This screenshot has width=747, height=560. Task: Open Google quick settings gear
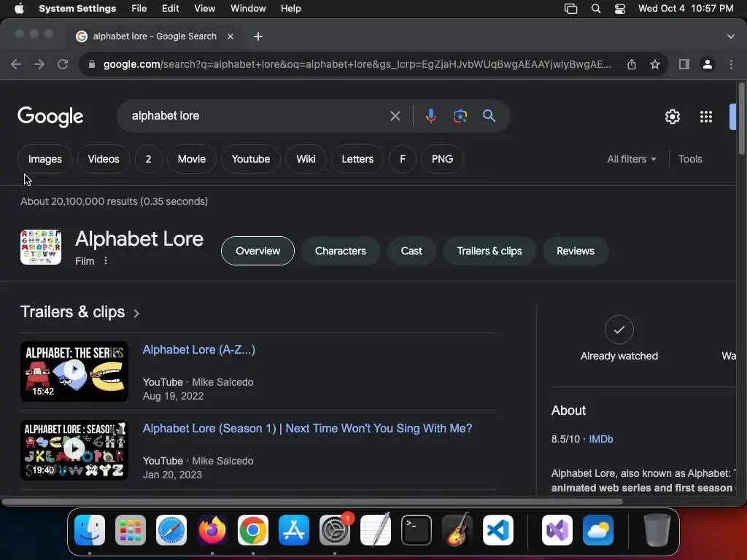[672, 117]
